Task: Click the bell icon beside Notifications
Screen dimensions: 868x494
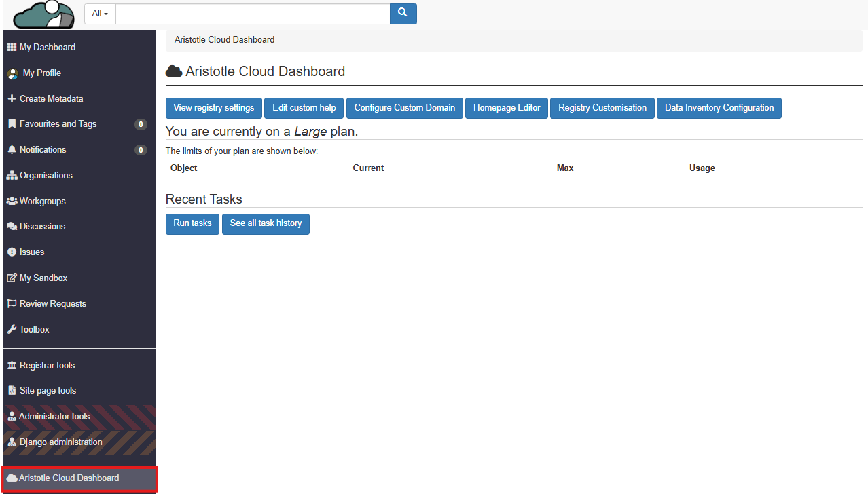Action: click(x=12, y=150)
